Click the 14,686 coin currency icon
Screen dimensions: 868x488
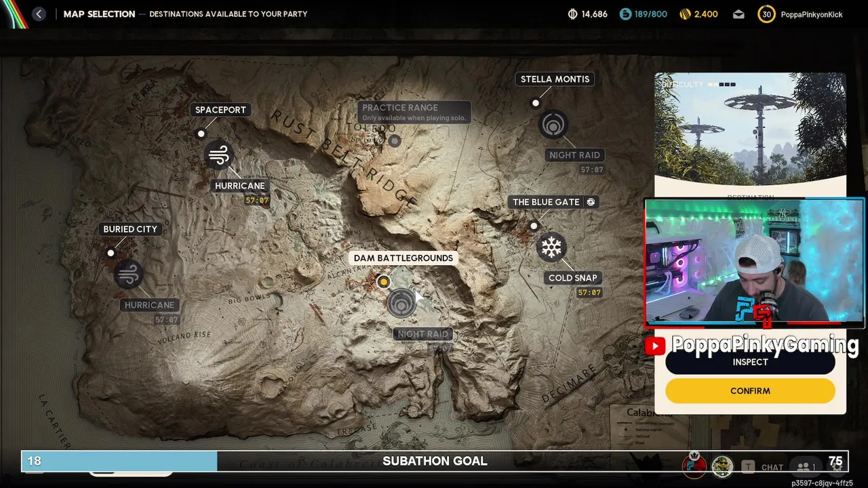(572, 14)
